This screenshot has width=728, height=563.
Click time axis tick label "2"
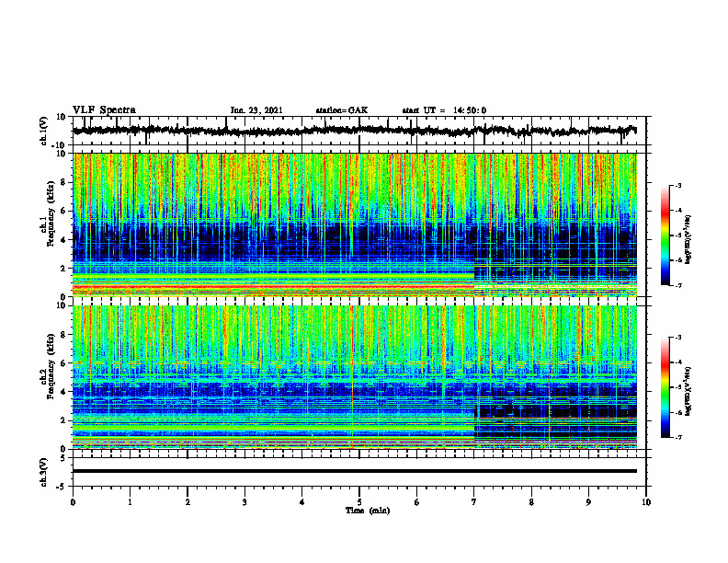[188, 502]
